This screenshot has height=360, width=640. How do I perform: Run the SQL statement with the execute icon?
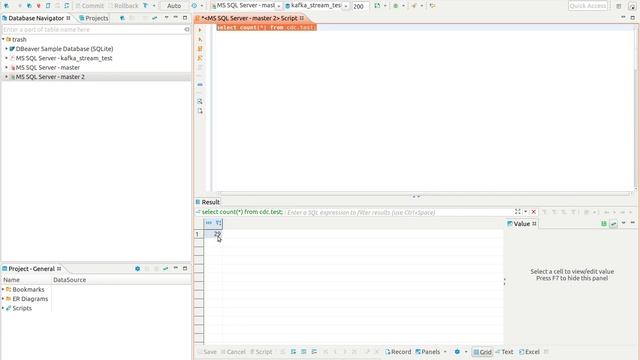[x=200, y=30]
